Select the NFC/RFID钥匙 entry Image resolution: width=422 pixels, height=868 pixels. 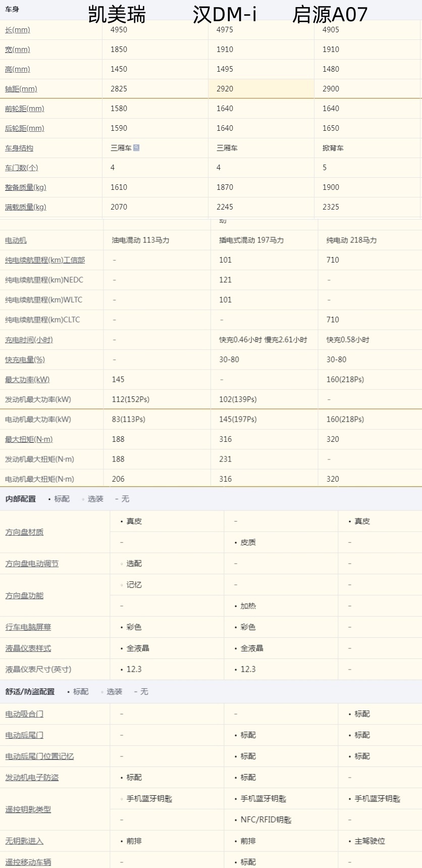266,820
